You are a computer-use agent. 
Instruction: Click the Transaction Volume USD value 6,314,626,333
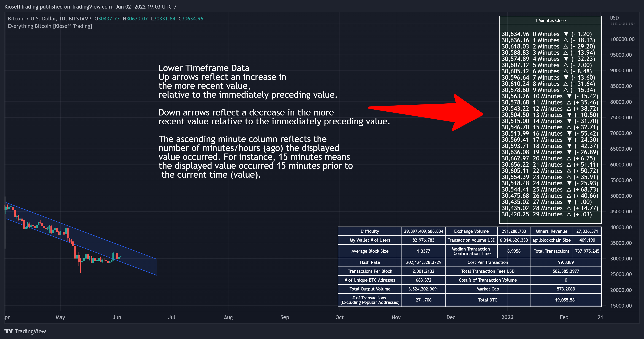[x=514, y=240]
